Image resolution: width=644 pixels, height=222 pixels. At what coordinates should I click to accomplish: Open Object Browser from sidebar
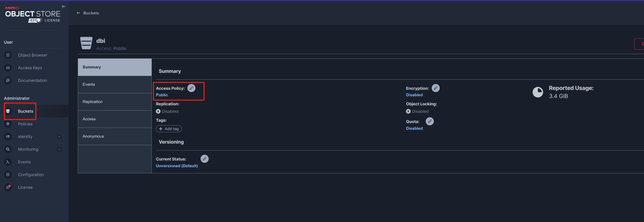[x=32, y=55]
